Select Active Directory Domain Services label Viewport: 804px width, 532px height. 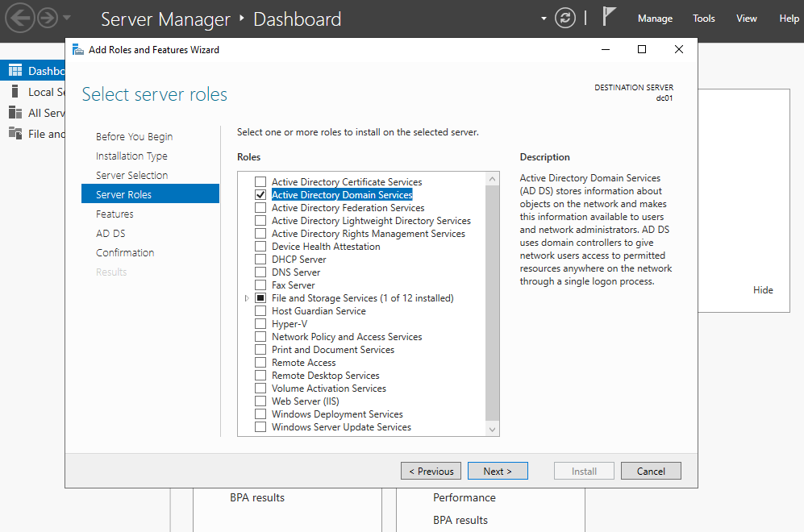pos(342,195)
